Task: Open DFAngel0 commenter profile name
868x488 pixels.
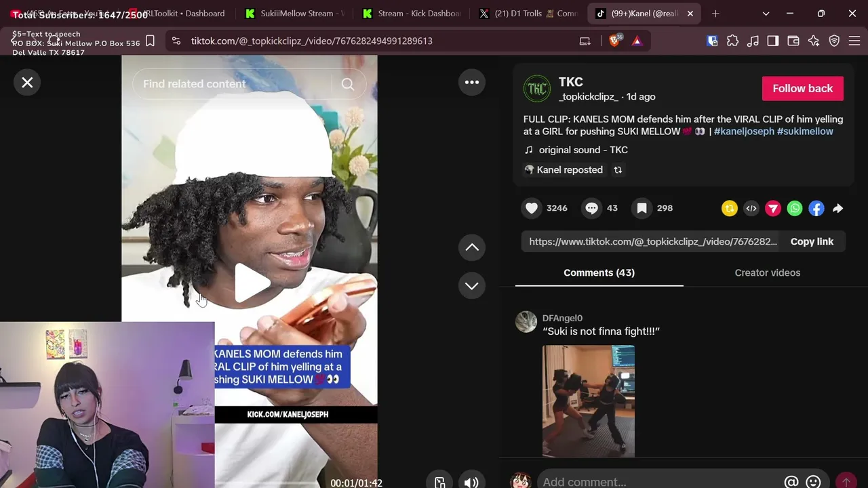Action: point(562,318)
